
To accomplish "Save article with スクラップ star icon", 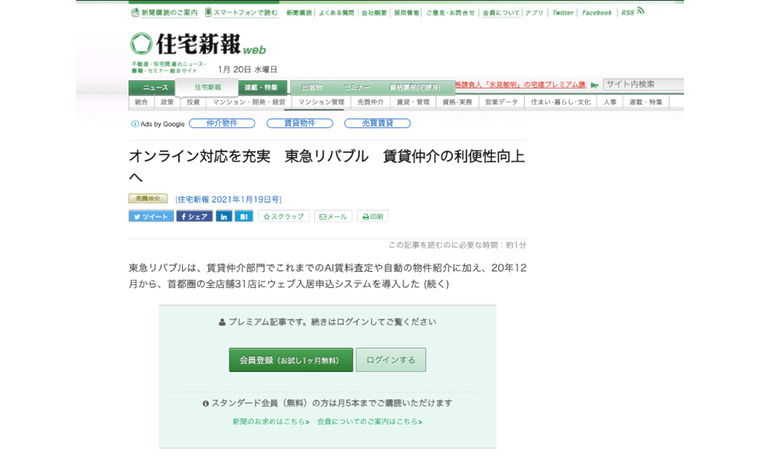I will point(284,216).
